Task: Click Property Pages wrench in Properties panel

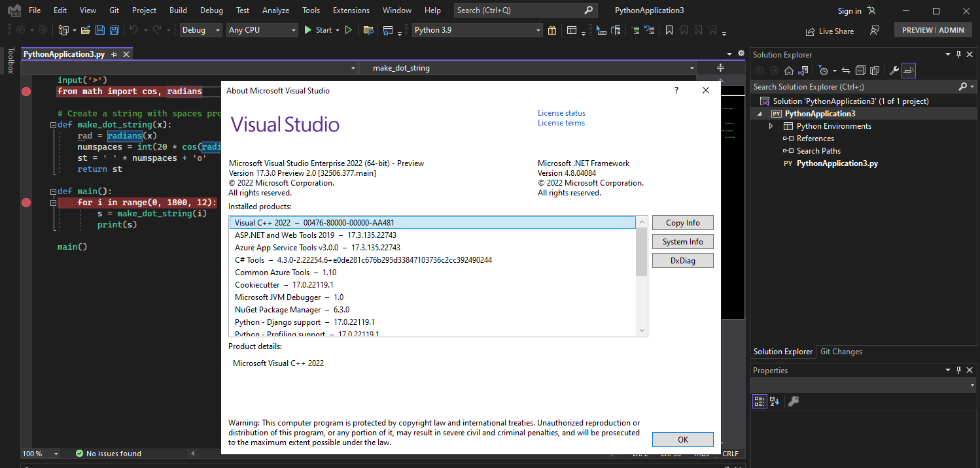Action: tap(793, 401)
